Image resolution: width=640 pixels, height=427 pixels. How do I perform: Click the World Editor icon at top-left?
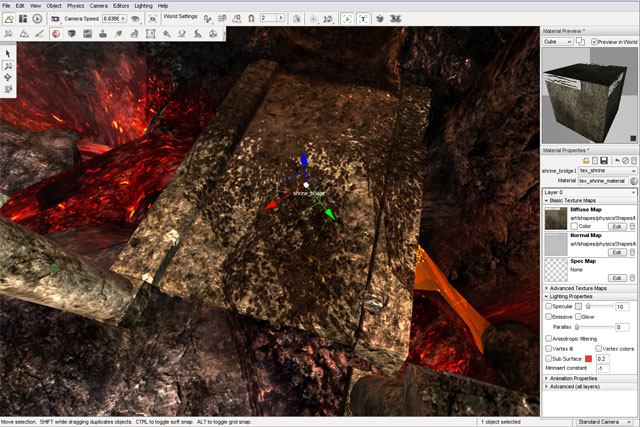point(8,18)
